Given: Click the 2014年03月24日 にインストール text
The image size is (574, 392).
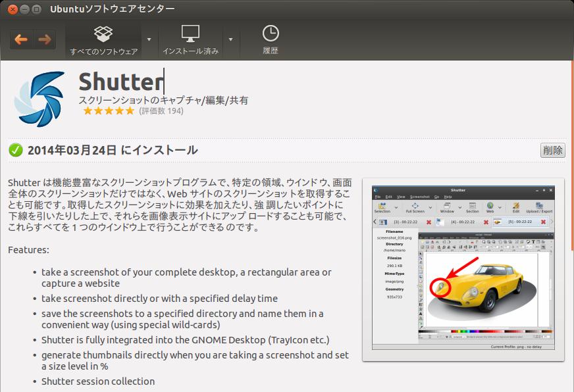Looking at the screenshot, I should 113,150.
